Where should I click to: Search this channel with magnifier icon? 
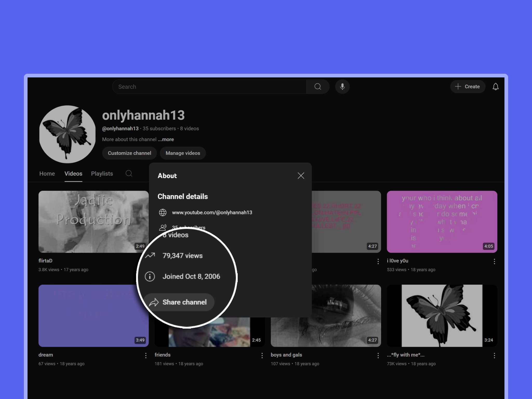(129, 174)
